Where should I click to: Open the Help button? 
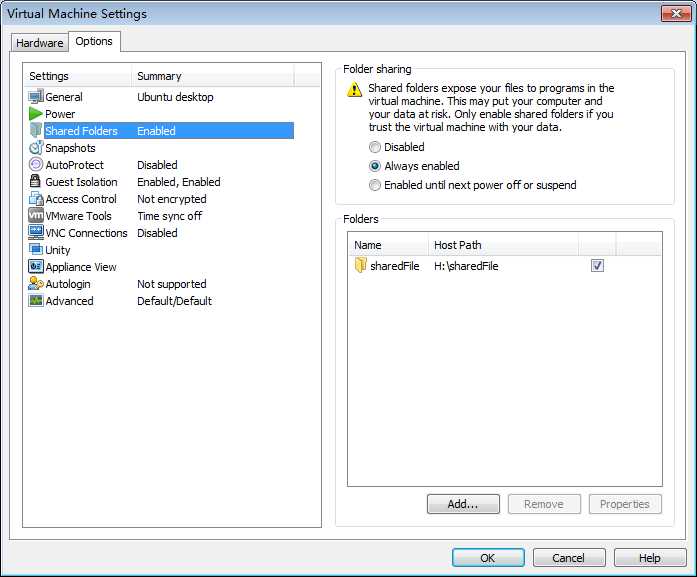649,558
